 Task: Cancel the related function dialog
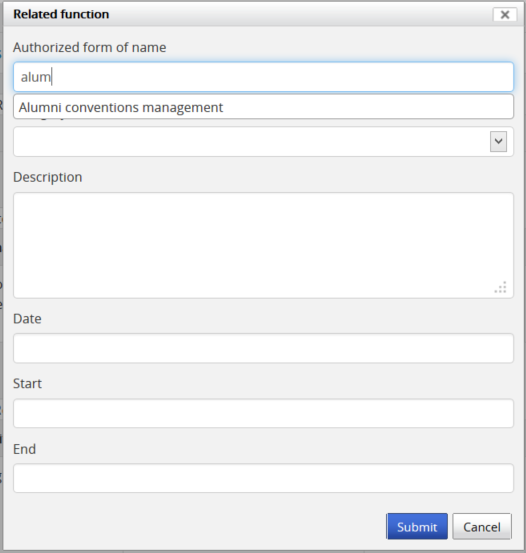[482, 526]
